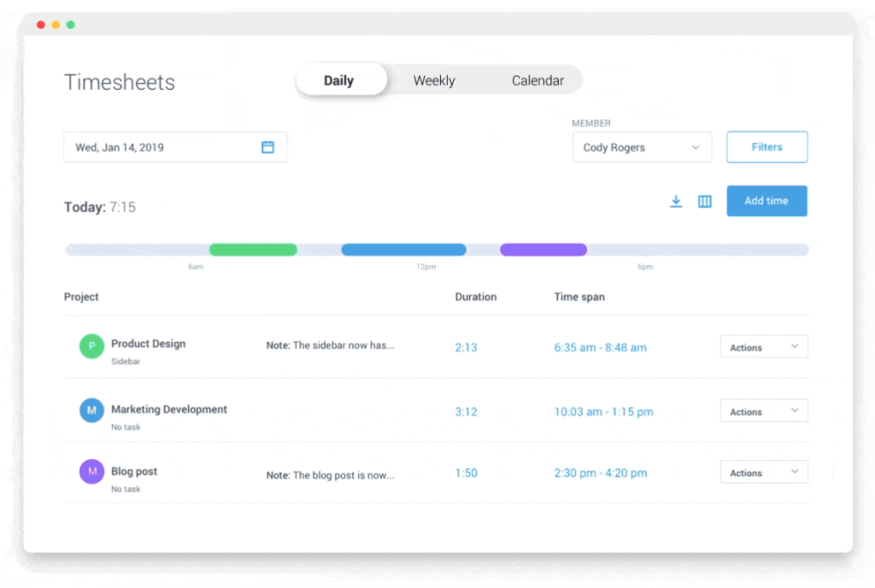Image resolution: width=875 pixels, height=588 pixels.
Task: Open the Calendar view tab
Action: pos(537,80)
